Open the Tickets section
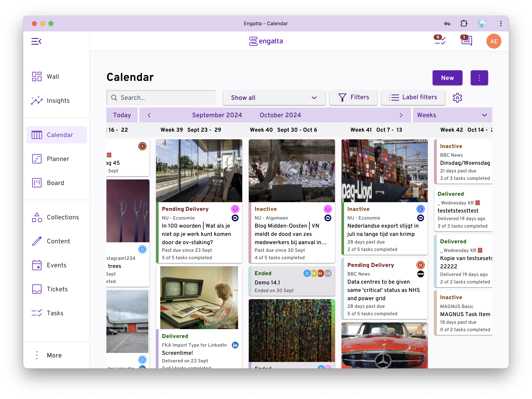This screenshot has height=399, width=532. [57, 289]
